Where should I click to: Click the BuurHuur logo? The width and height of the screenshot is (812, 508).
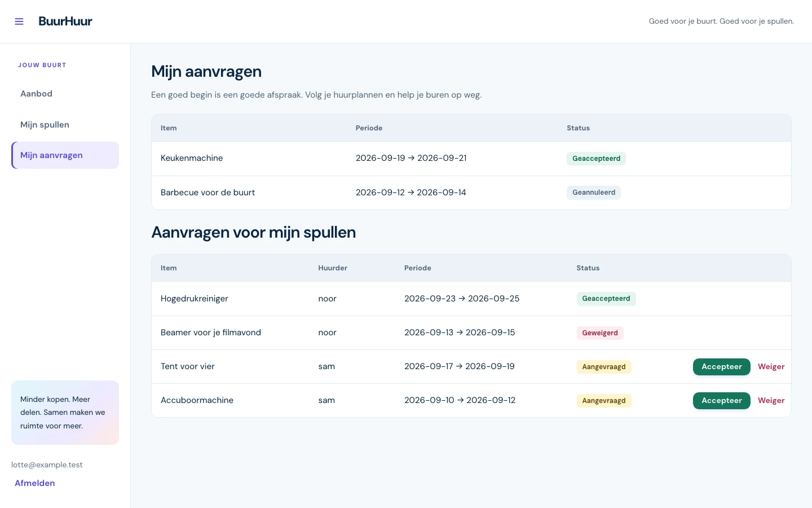(65, 21)
